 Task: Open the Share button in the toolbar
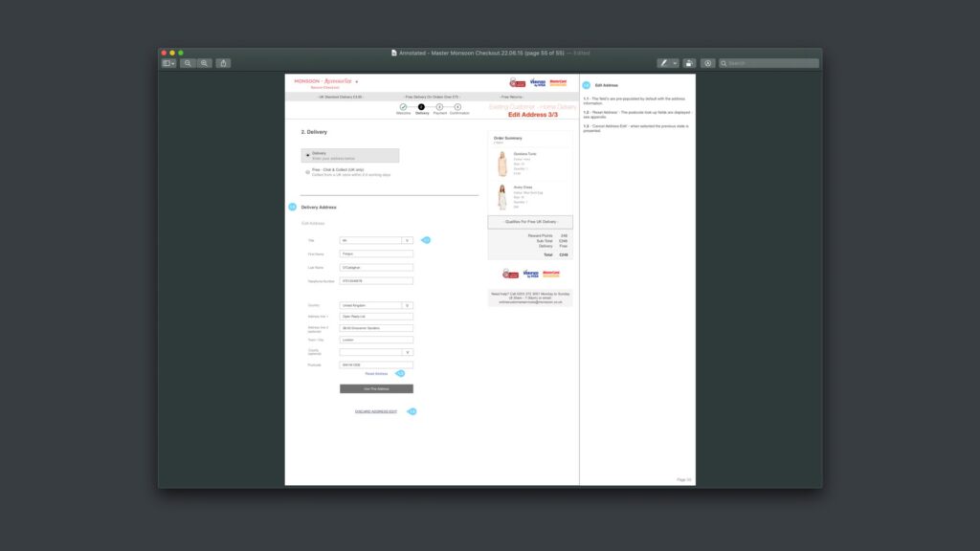click(x=223, y=63)
